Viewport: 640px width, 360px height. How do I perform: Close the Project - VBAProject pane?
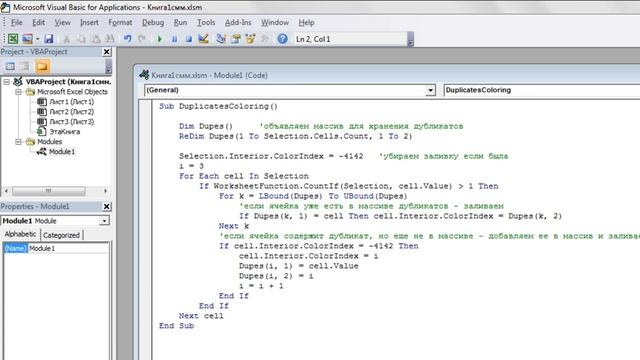(107, 52)
